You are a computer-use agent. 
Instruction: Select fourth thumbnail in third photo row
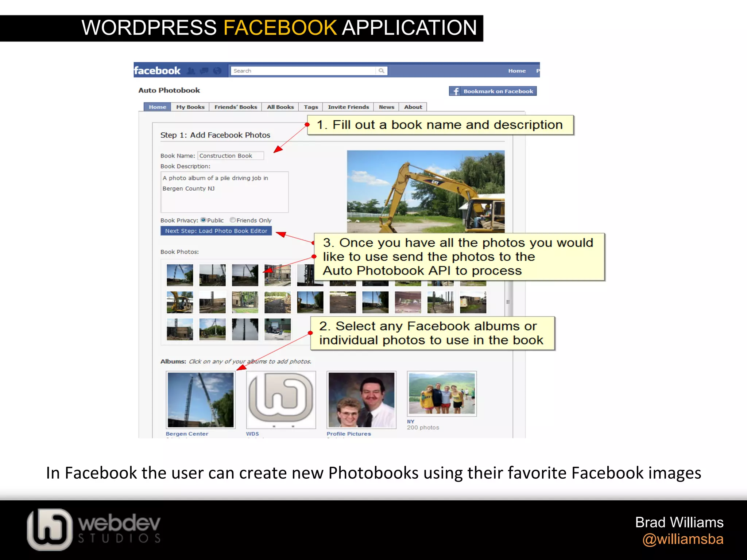tap(278, 329)
